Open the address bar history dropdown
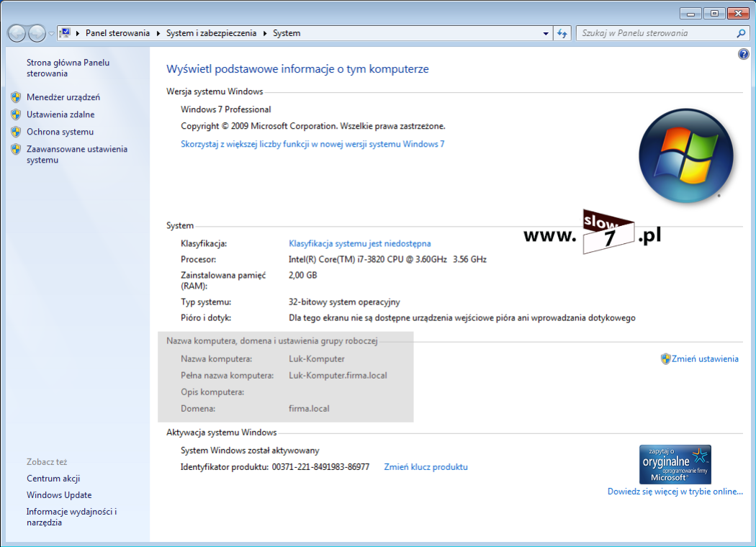The image size is (756, 547). (546, 33)
